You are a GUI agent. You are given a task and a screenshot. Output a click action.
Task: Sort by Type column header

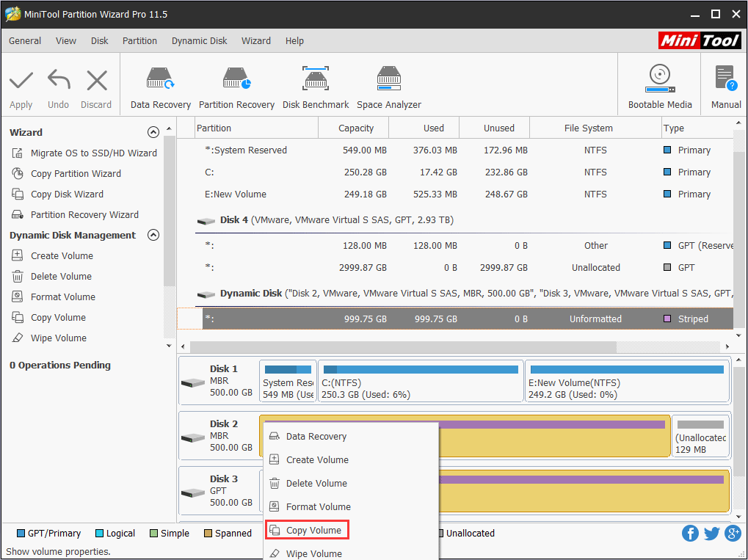[697, 128]
